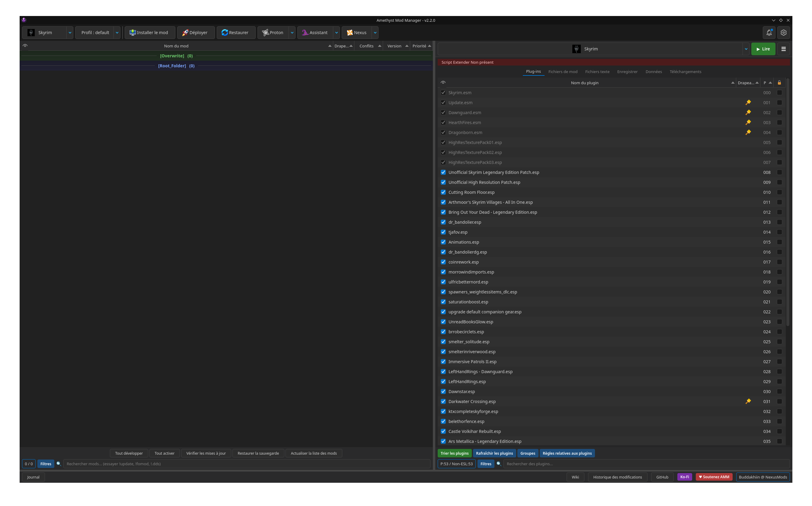This screenshot has width=812, height=506.
Task: Launch the game with Lire button
Action: [x=763, y=49]
